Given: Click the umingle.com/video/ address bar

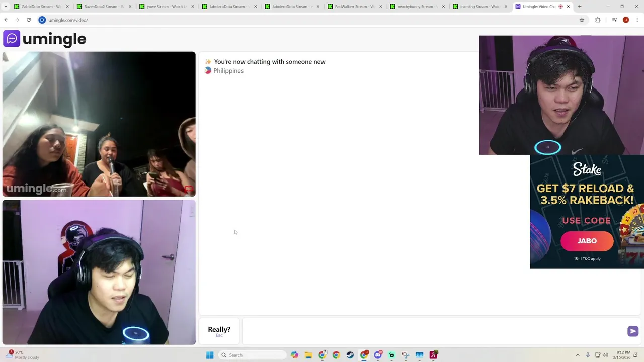Looking at the screenshot, I should (307, 20).
